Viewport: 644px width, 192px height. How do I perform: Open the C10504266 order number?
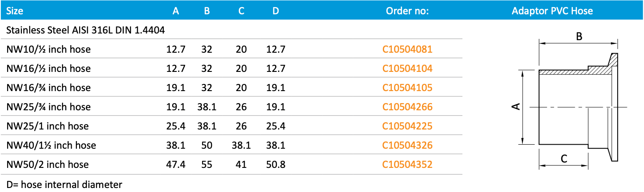(407, 107)
